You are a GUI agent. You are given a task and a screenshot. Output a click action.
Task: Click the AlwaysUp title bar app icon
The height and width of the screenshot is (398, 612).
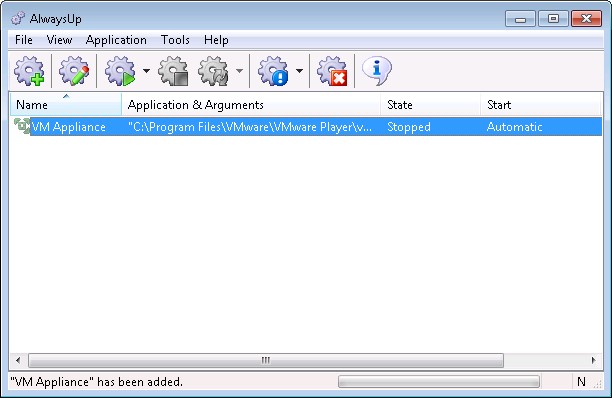[x=18, y=18]
